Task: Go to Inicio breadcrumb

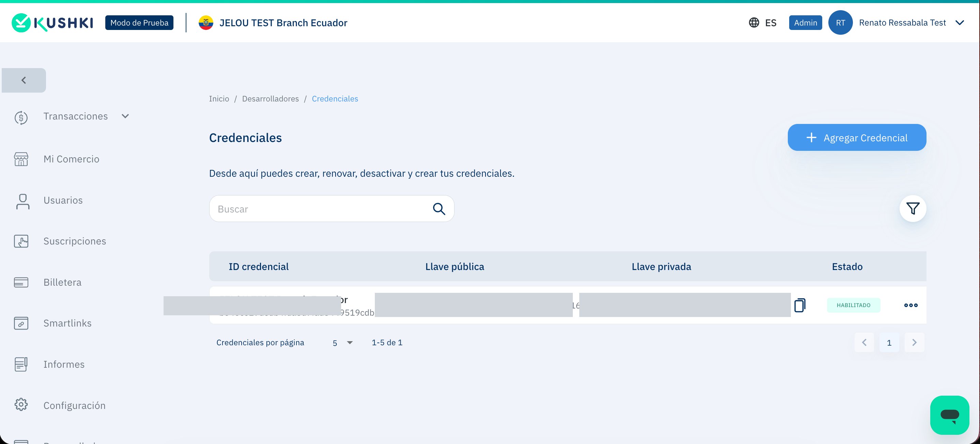Action: coord(219,99)
